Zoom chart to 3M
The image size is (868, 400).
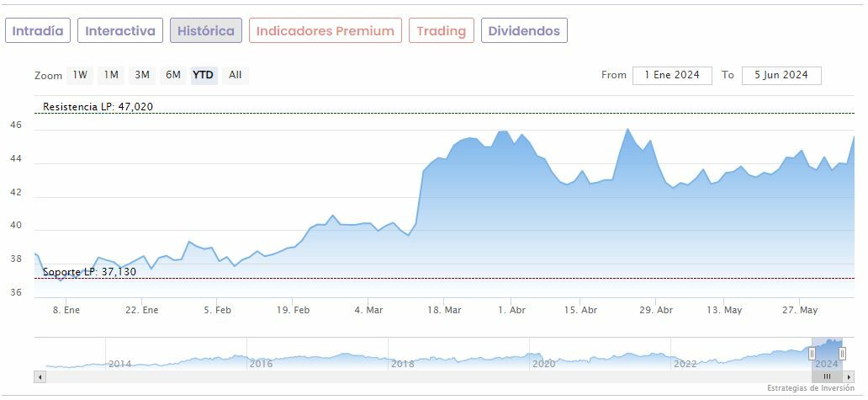coord(142,75)
